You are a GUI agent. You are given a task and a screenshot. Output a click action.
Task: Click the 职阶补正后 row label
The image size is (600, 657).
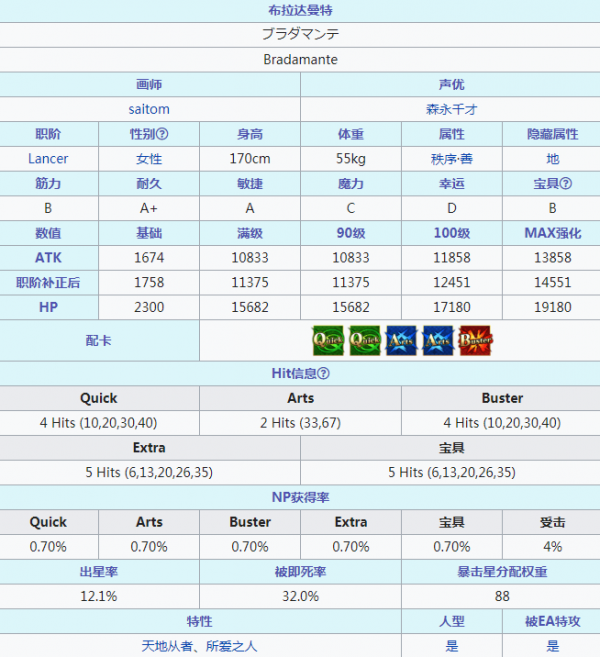(49, 282)
